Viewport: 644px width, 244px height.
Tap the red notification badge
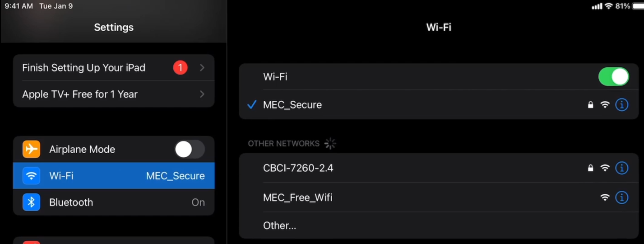tap(180, 68)
